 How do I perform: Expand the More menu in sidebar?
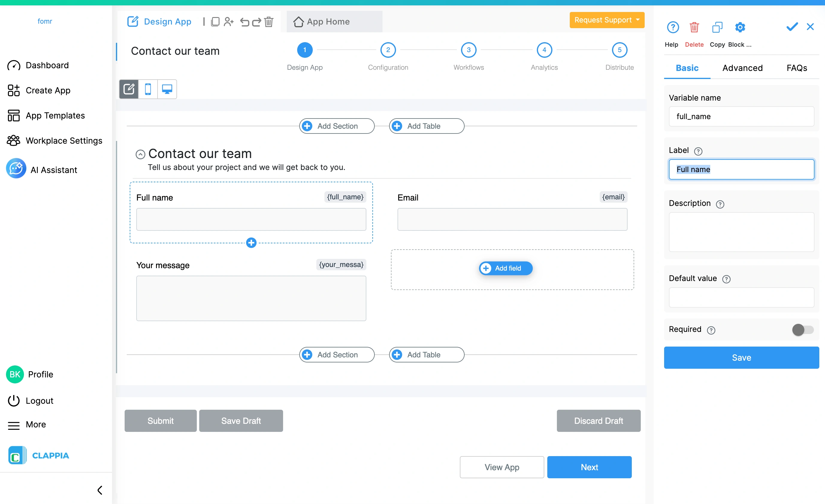pos(27,425)
